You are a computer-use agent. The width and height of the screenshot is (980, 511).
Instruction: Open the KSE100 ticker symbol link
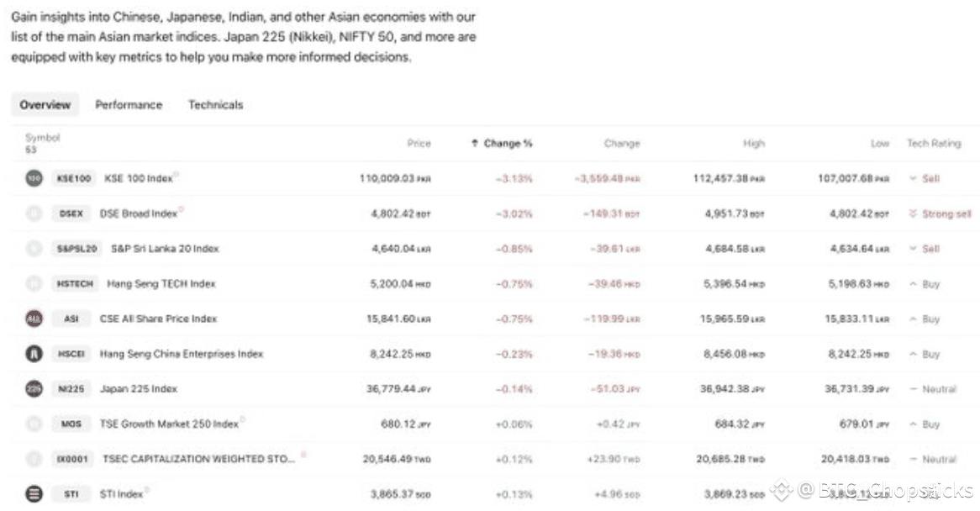click(74, 178)
